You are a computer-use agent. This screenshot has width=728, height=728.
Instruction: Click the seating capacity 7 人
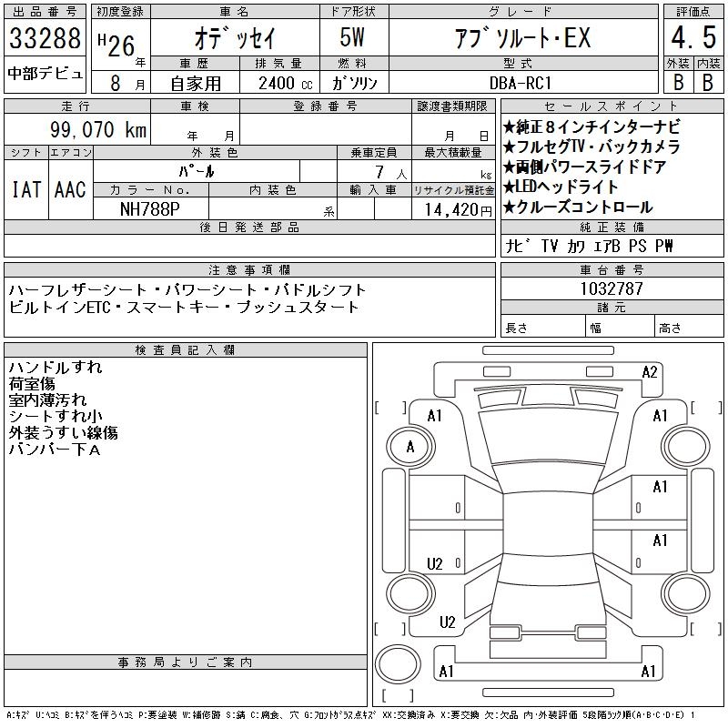tap(391, 173)
